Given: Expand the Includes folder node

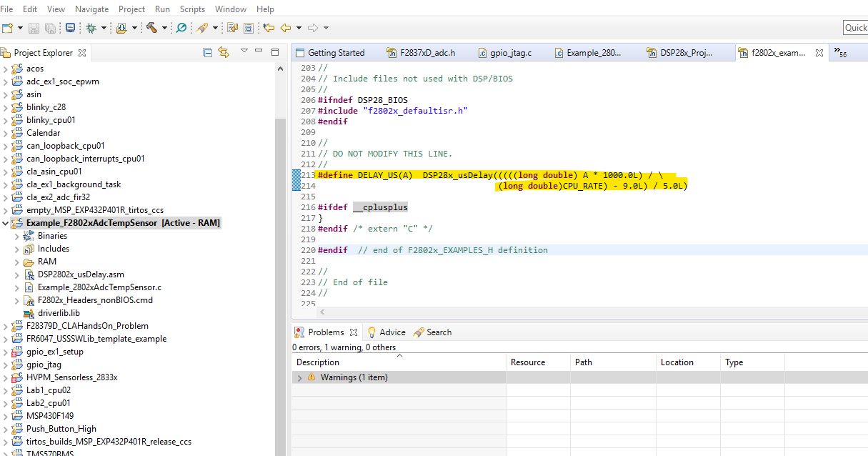Looking at the screenshot, I should click(17, 249).
